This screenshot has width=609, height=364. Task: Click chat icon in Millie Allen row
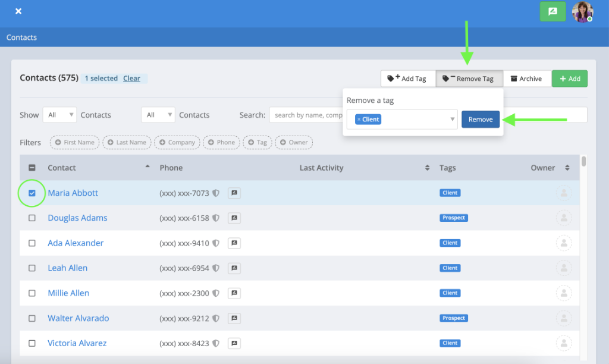tap(234, 293)
